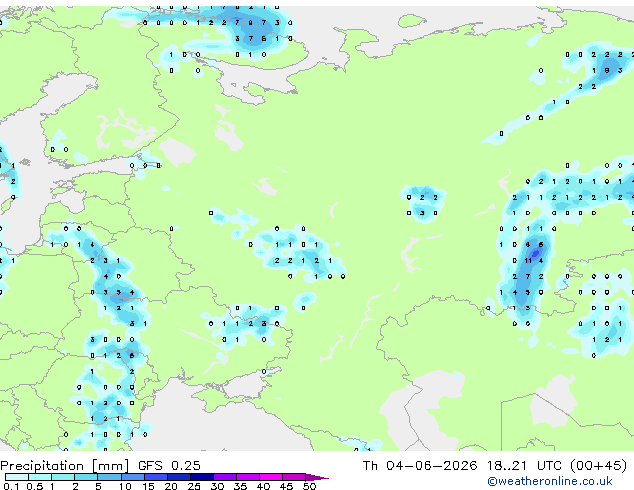
Task: Select the 5–10 mm legend swatch
Action: (x=109, y=477)
